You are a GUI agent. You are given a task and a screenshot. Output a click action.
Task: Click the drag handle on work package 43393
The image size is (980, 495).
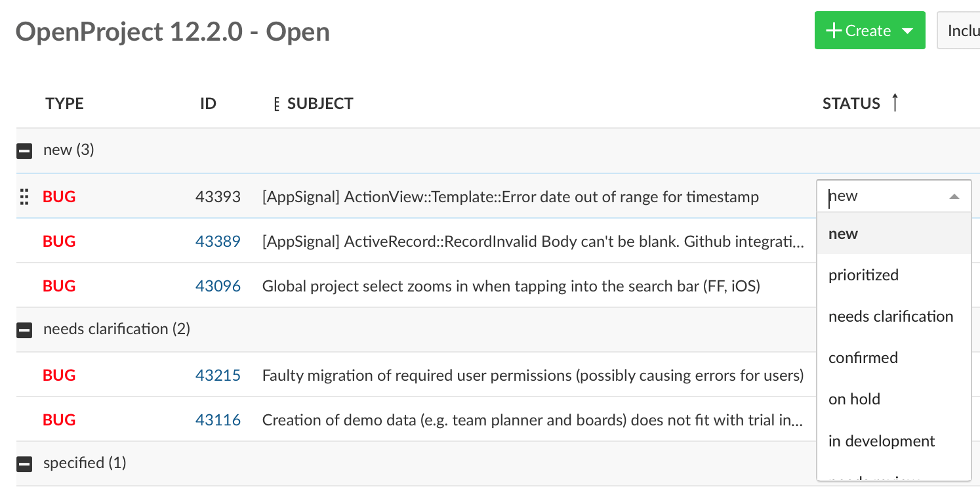(x=24, y=196)
